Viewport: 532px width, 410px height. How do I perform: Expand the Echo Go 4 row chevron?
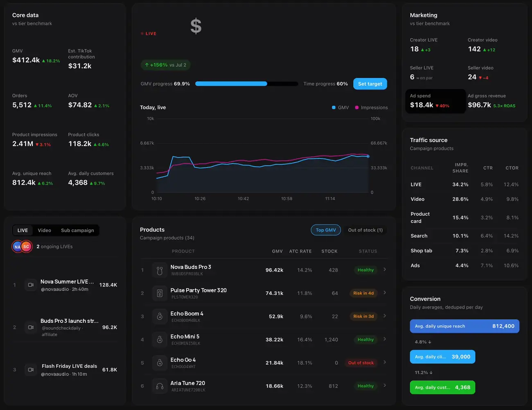[x=385, y=362]
